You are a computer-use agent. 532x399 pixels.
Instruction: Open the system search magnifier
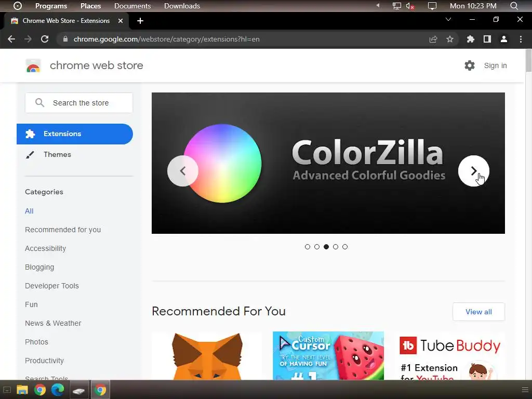[514, 6]
